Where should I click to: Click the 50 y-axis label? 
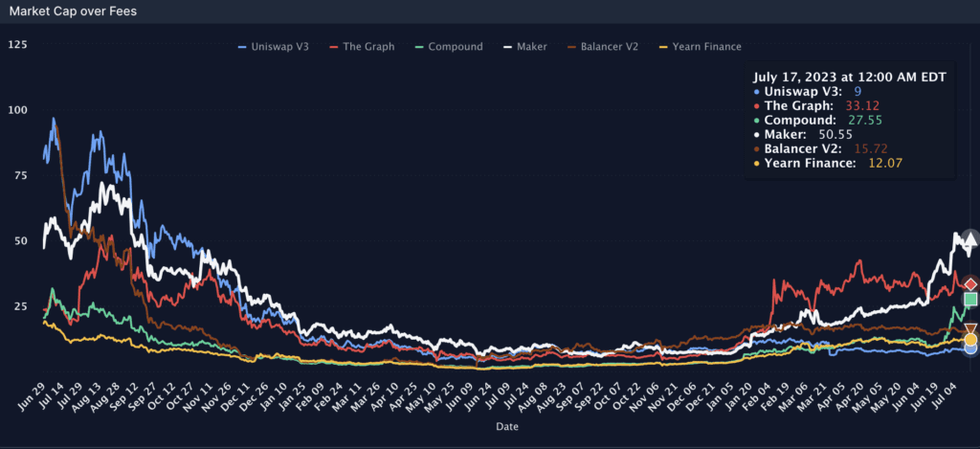coord(20,240)
